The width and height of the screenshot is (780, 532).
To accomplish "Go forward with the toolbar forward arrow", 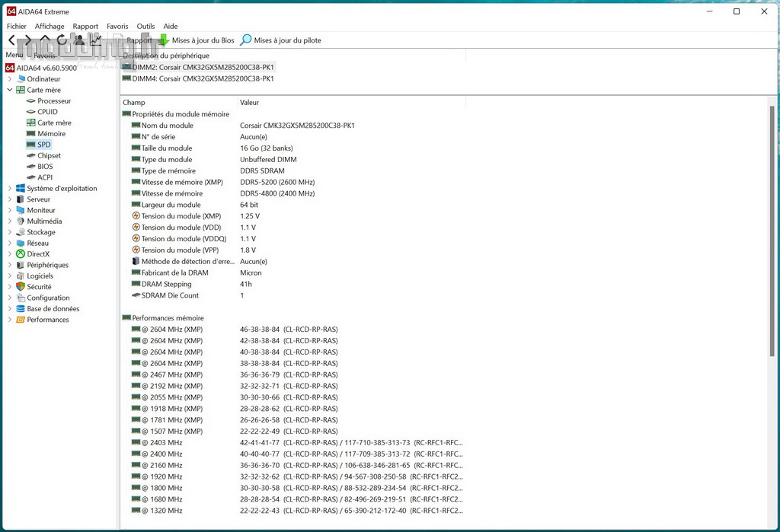I will 28,40.
